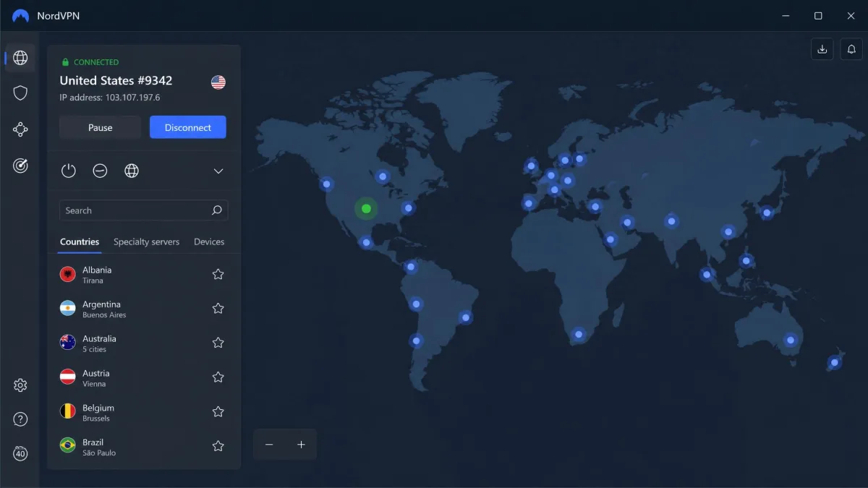Image resolution: width=868 pixels, height=488 pixels.
Task: Click the Austria flag icon
Action: (x=68, y=377)
